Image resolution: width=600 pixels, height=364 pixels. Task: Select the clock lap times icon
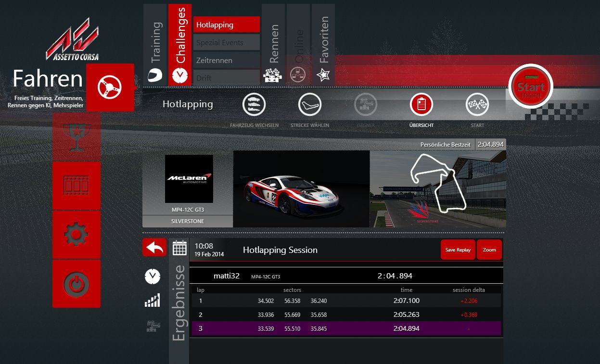[x=153, y=276]
